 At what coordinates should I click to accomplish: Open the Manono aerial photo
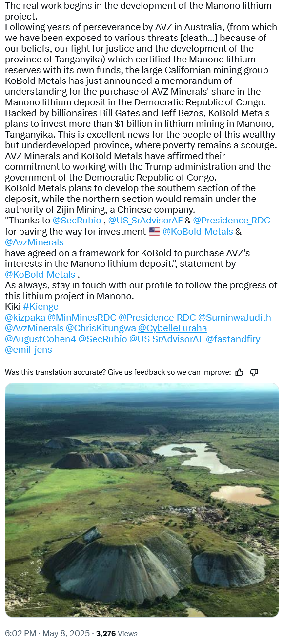[x=142, y=500]
